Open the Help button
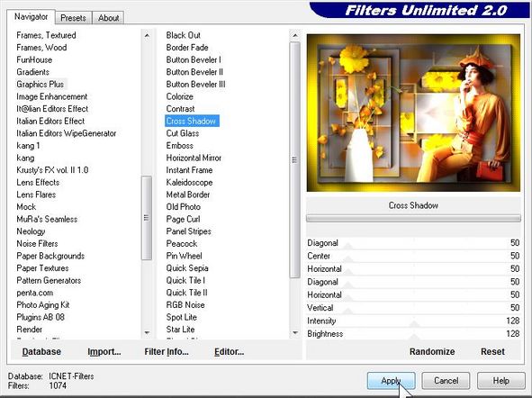The width and height of the screenshot is (532, 398). 500,380
